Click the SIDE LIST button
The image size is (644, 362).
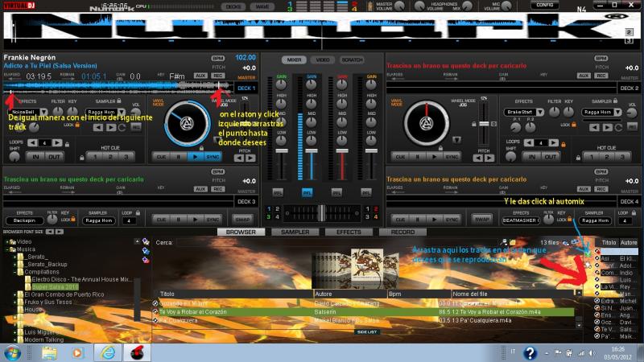tap(367, 331)
